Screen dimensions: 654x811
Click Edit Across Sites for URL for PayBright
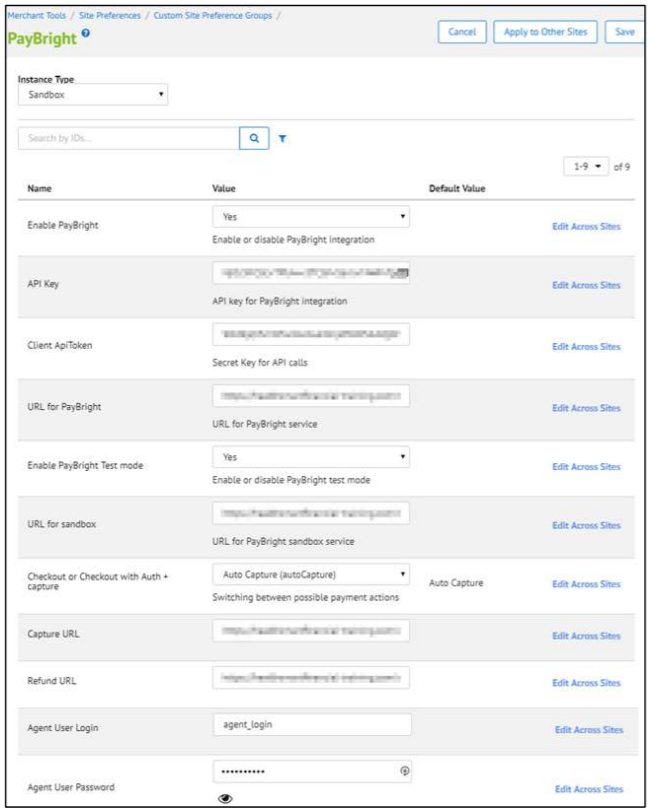pos(586,408)
